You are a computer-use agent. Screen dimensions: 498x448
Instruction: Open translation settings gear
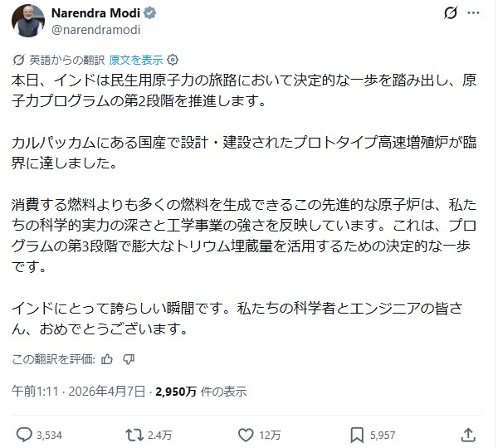[x=173, y=60]
